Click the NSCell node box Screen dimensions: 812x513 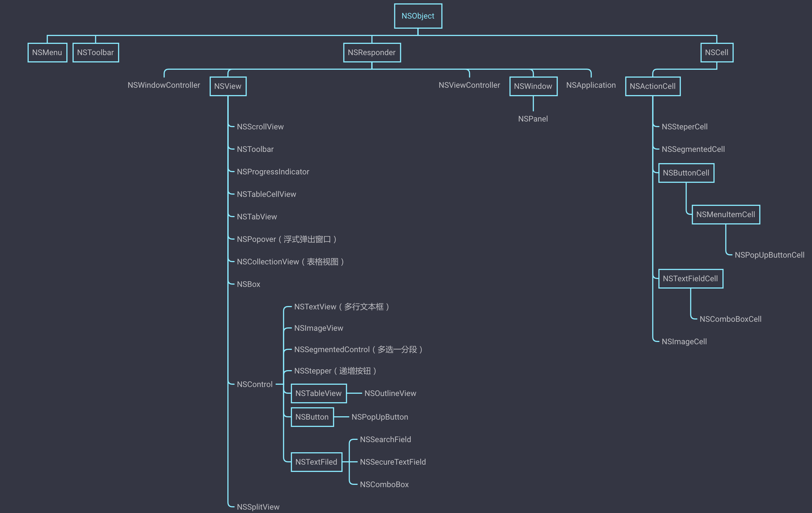pos(716,52)
